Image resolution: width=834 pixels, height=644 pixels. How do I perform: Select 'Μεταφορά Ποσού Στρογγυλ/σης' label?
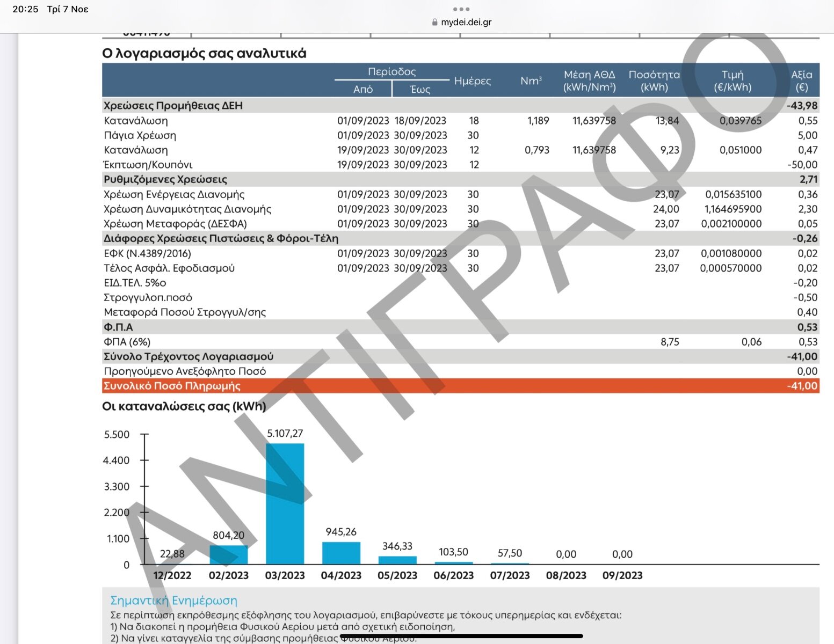coord(185,312)
